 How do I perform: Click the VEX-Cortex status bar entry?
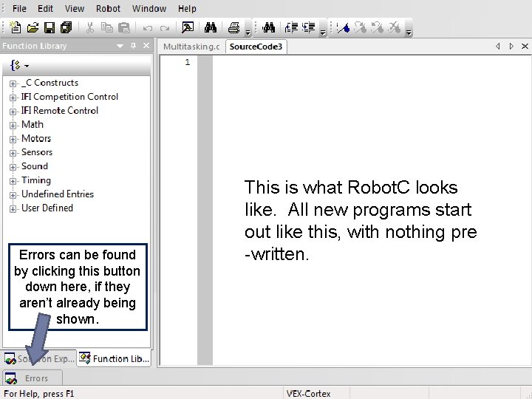click(308, 394)
